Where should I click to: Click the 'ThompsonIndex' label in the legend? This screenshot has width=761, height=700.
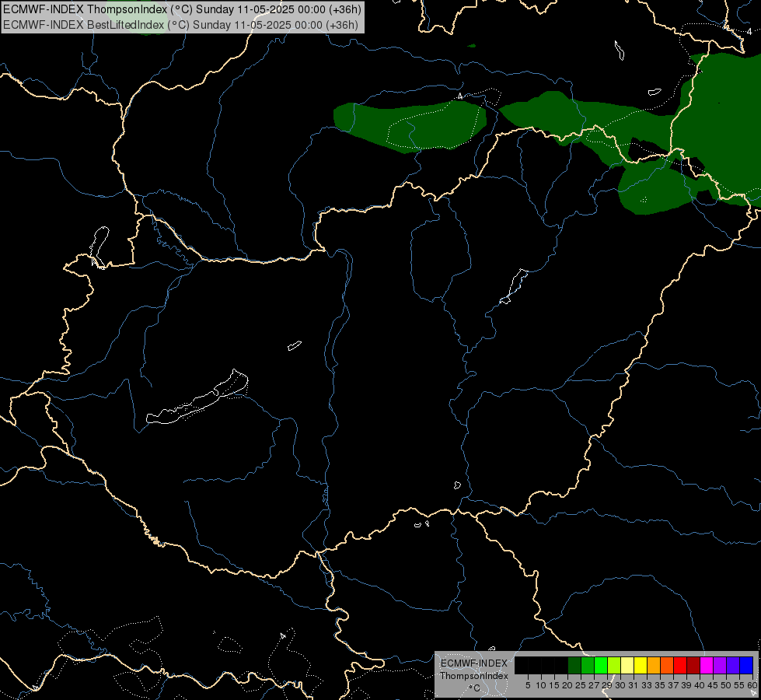[474, 676]
